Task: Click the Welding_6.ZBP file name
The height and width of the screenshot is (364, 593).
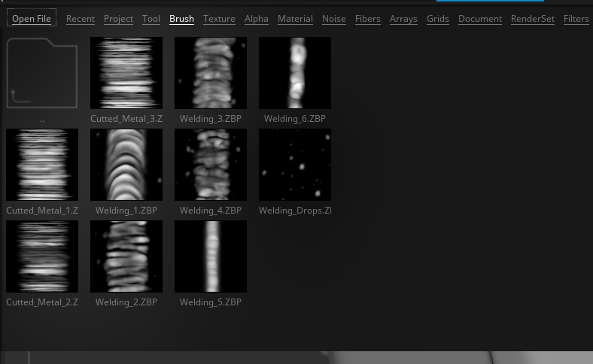Action: pos(295,119)
